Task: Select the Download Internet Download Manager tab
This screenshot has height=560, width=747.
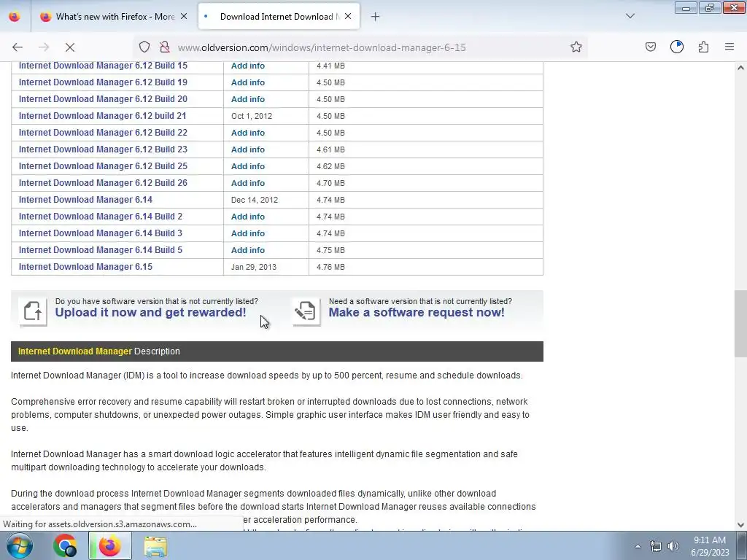Action: pos(279,17)
